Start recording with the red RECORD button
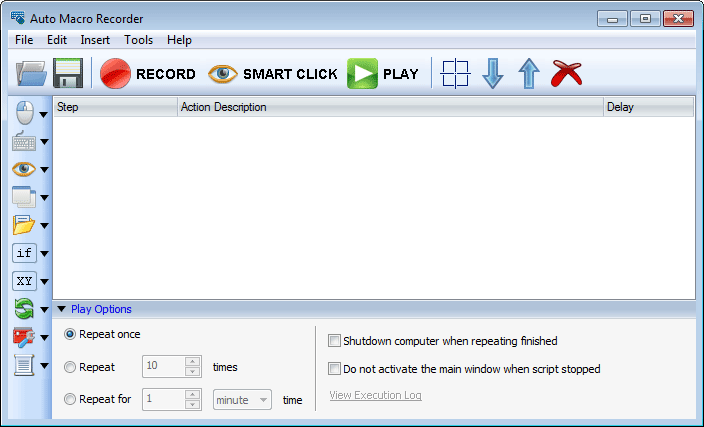 (x=148, y=74)
